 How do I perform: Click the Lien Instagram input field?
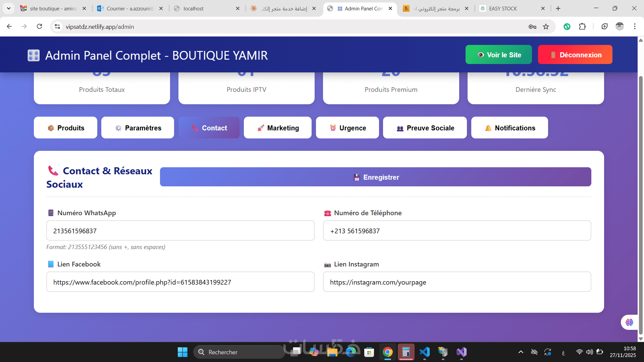coord(457,282)
